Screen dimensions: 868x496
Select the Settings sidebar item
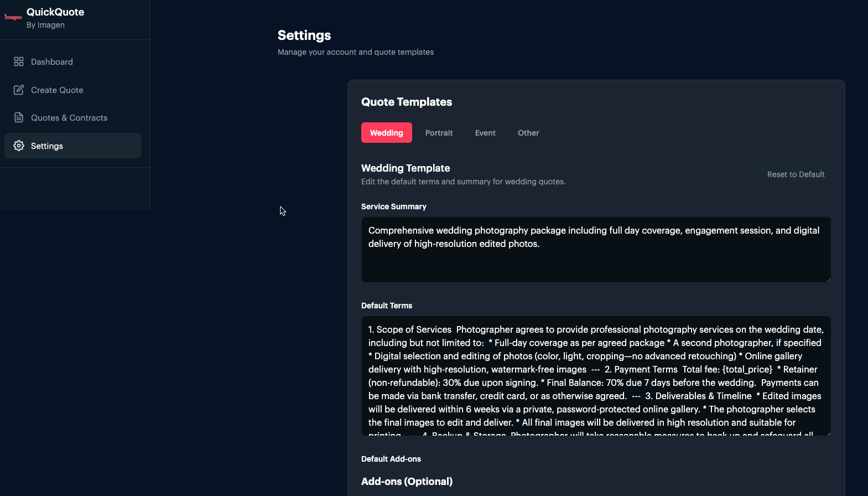tap(72, 146)
